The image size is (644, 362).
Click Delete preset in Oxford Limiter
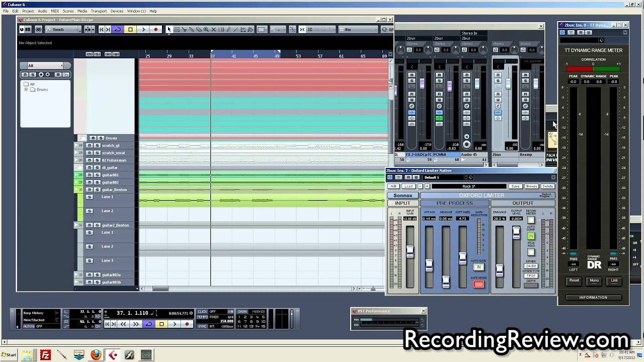pyautogui.click(x=547, y=186)
